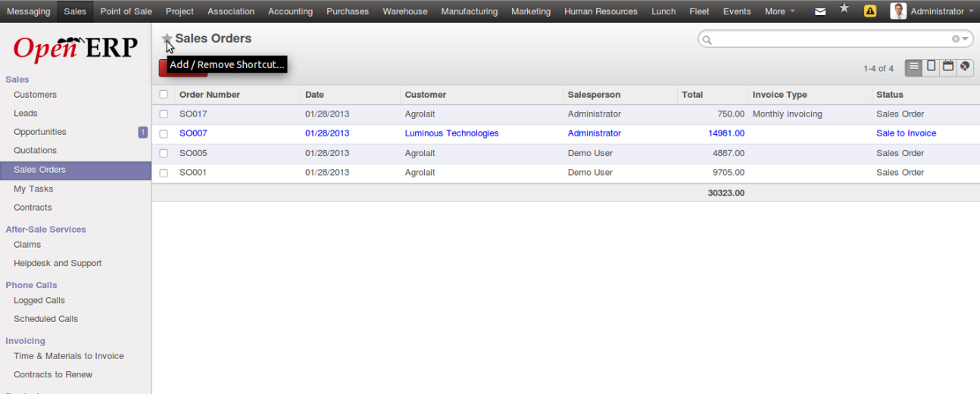Click the Sale to Invoice status
Image resolution: width=980 pixels, height=394 pixels.
907,133
